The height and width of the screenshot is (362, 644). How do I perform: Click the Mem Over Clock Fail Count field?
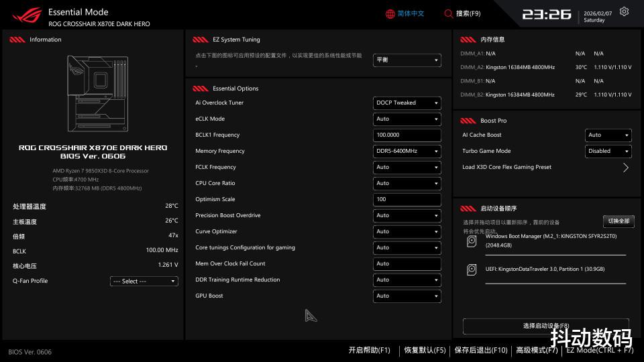pos(407,263)
